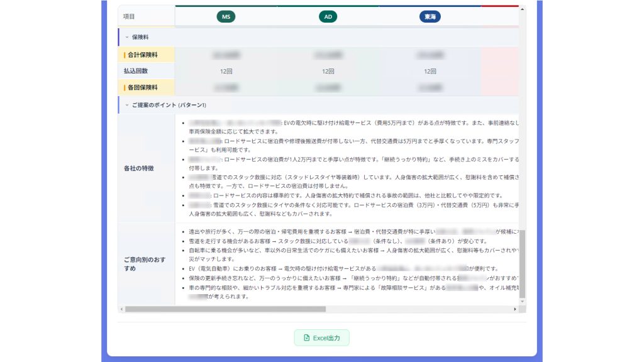This screenshot has height=362, width=644.
Task: Click the horizontal scrollbar thumb
Action: tap(226, 309)
